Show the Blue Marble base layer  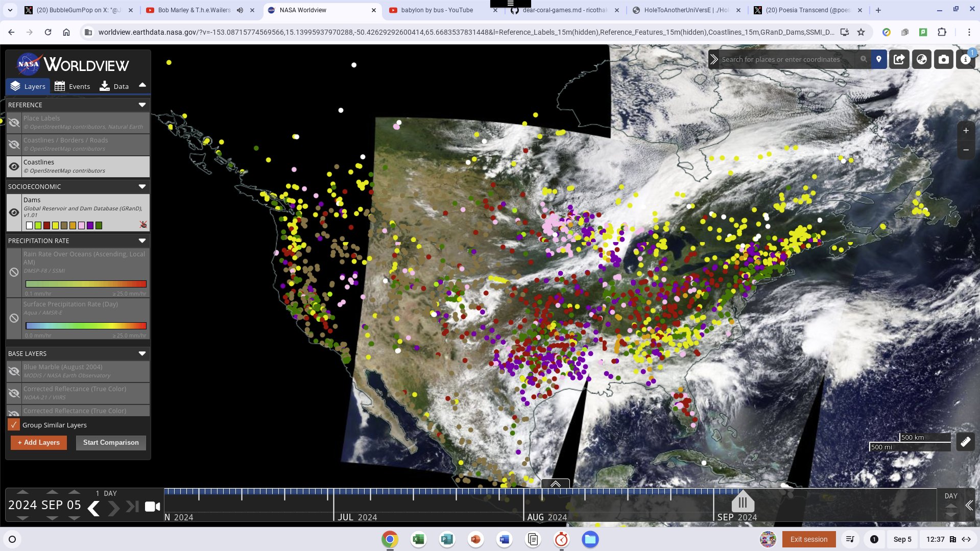click(14, 371)
